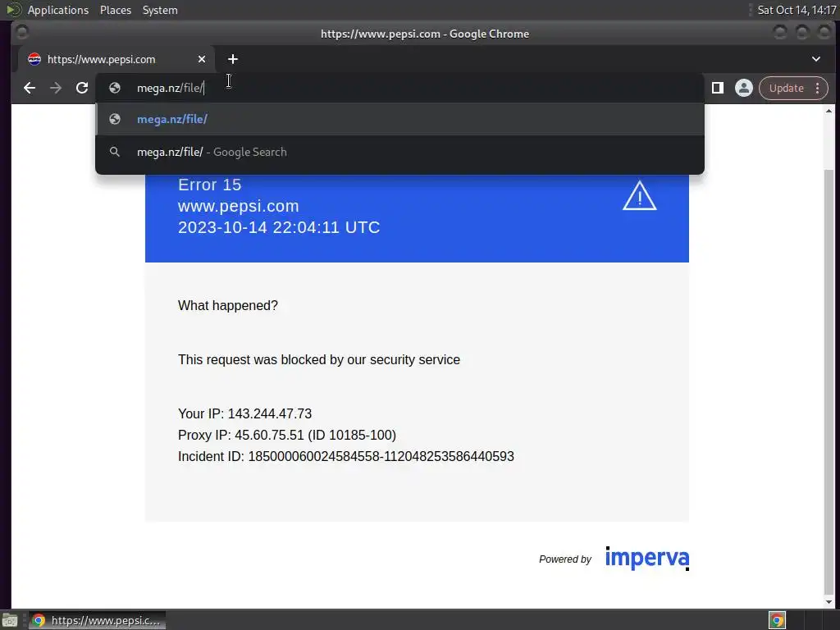
Task: Click inside the address bar text
Action: pyautogui.click(x=171, y=88)
